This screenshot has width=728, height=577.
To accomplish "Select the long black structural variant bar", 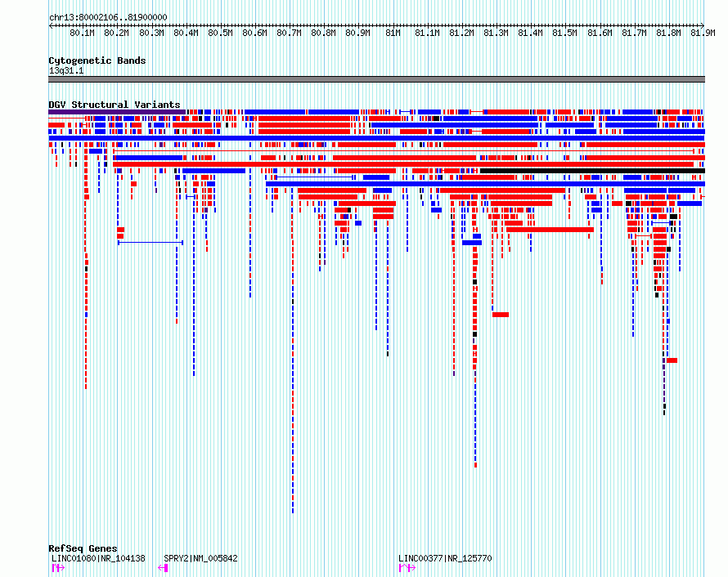I will click(x=592, y=171).
